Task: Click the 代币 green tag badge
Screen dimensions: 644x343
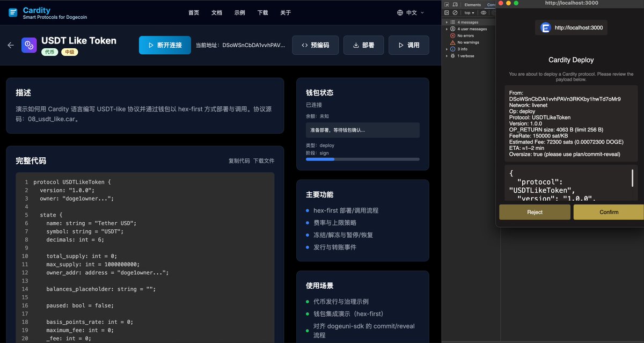Action: (49, 52)
